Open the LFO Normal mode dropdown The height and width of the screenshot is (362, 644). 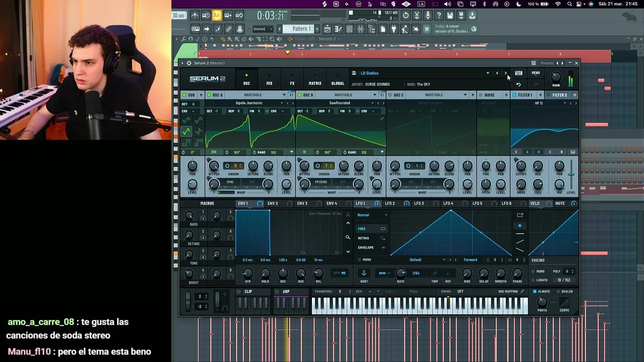(x=372, y=215)
